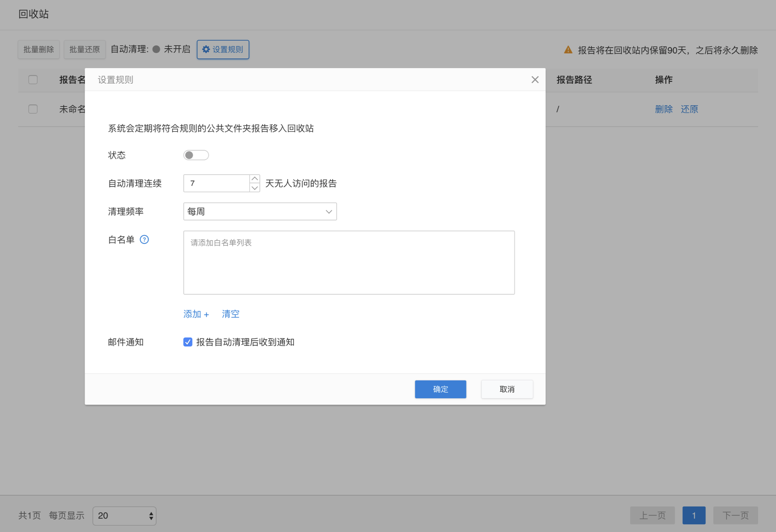Screen dimensions: 776x532
Task: Open the 清理频率 每周 dropdown
Action: 260,211
